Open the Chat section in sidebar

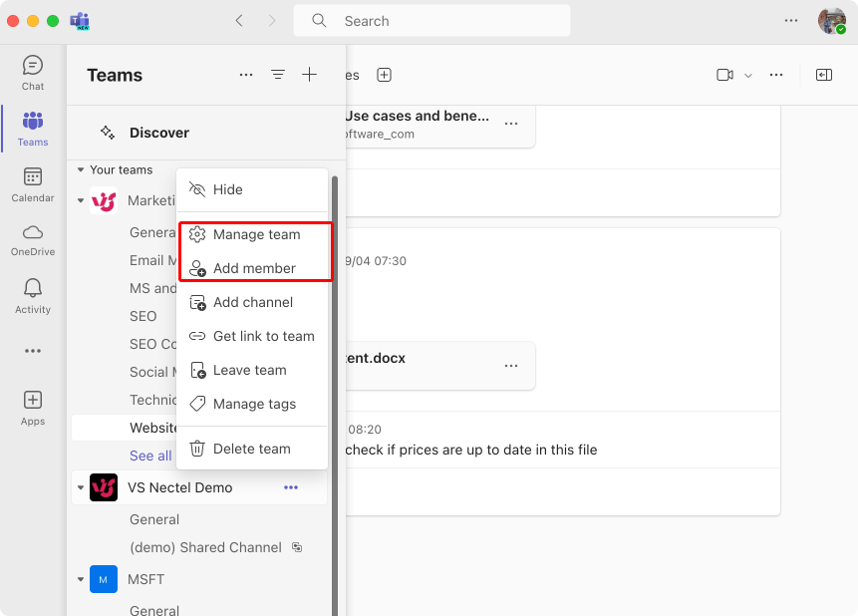tap(33, 73)
